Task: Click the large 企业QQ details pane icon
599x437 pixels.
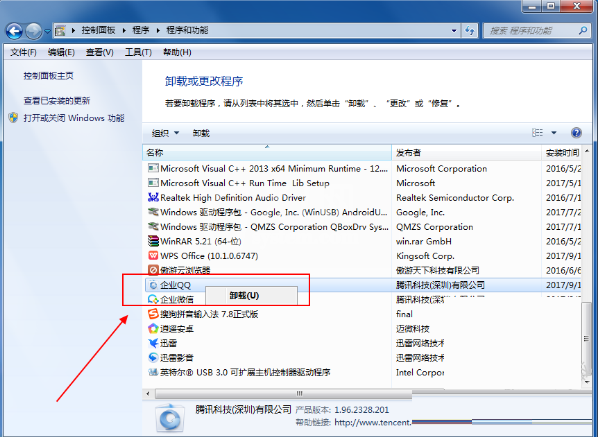Action: coord(170,419)
